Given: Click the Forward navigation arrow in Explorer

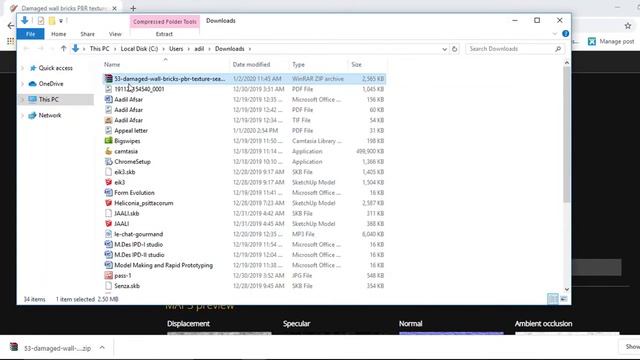Looking at the screenshot, I should [40, 49].
